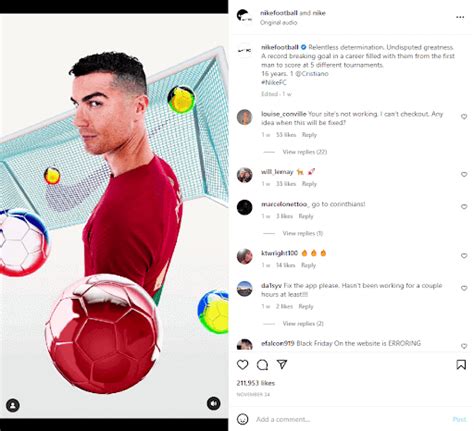Open the three-dot more options menu
Viewport: 474px width, 431px height.
(x=460, y=17)
